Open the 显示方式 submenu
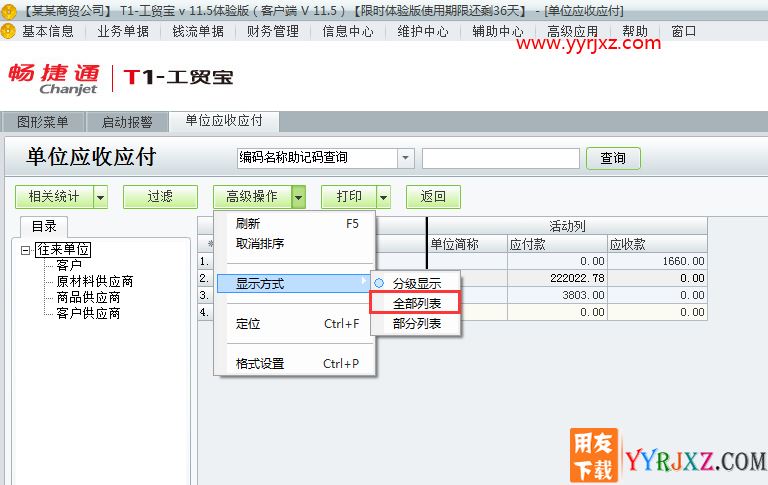Image resolution: width=768 pixels, height=485 pixels. [293, 284]
